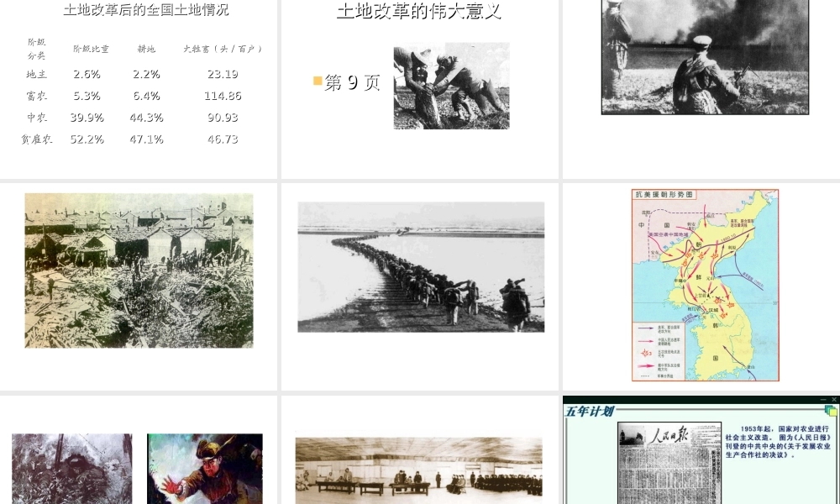Click the 2.2% cell in 地主 row

tap(146, 74)
